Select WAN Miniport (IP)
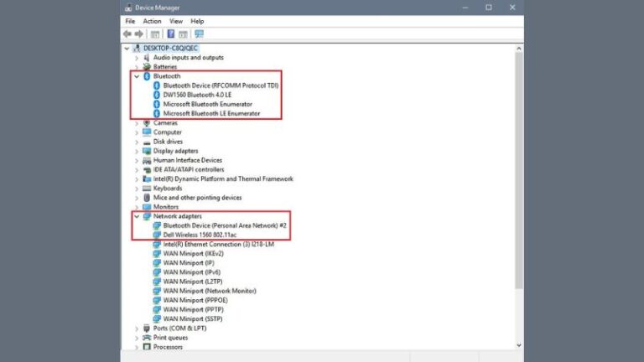The width and height of the screenshot is (644, 362). click(x=189, y=263)
